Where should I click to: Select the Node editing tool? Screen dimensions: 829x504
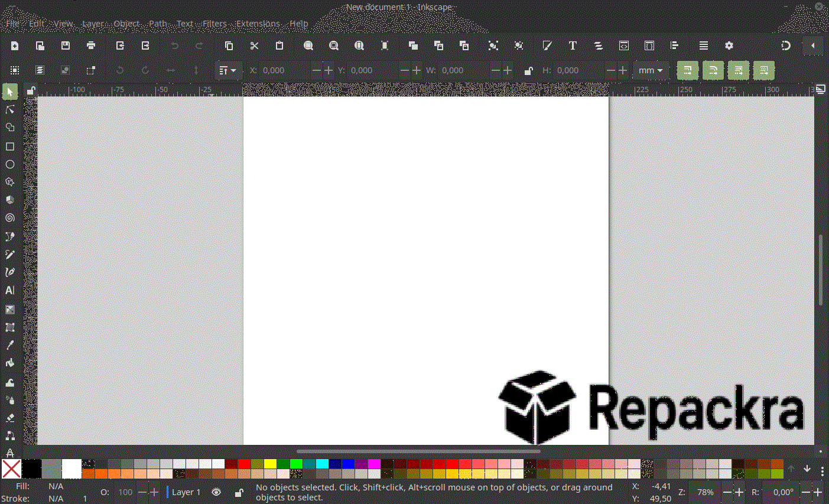pos(10,109)
